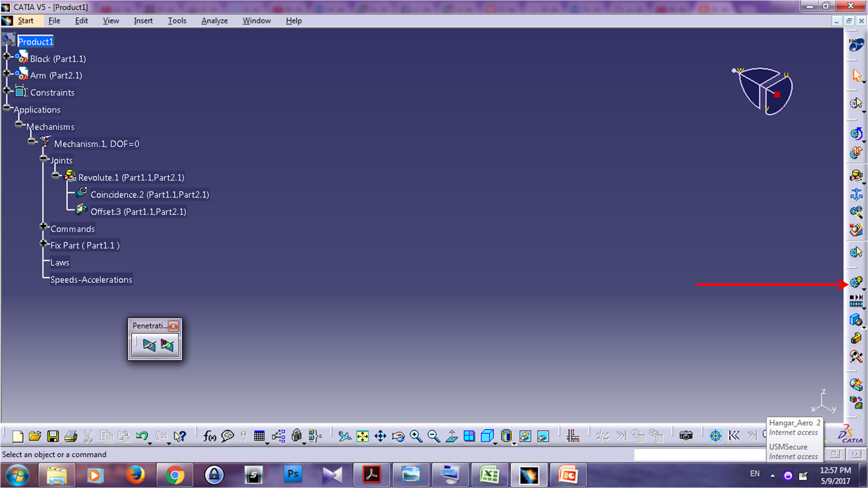The image size is (868, 488).
Task: Click the simulation icon marked by red arrow
Action: (x=856, y=282)
